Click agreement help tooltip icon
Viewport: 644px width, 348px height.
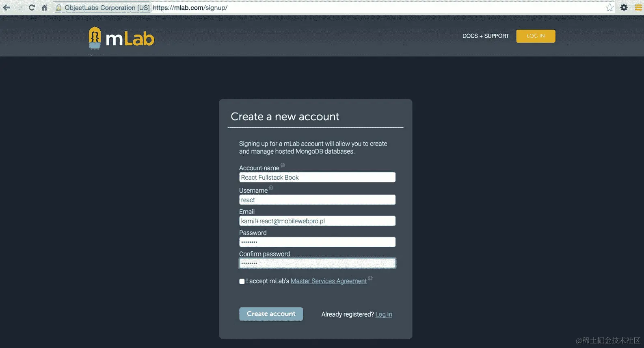point(370,278)
